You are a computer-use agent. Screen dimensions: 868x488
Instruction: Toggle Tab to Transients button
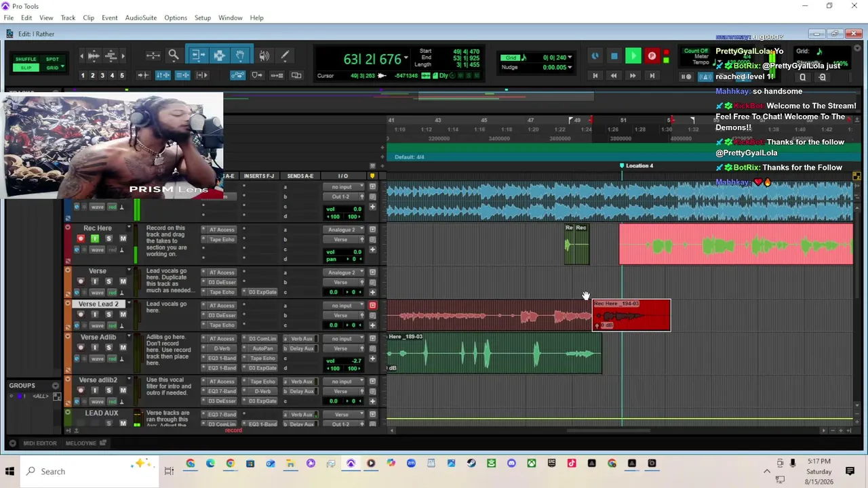tap(143, 75)
